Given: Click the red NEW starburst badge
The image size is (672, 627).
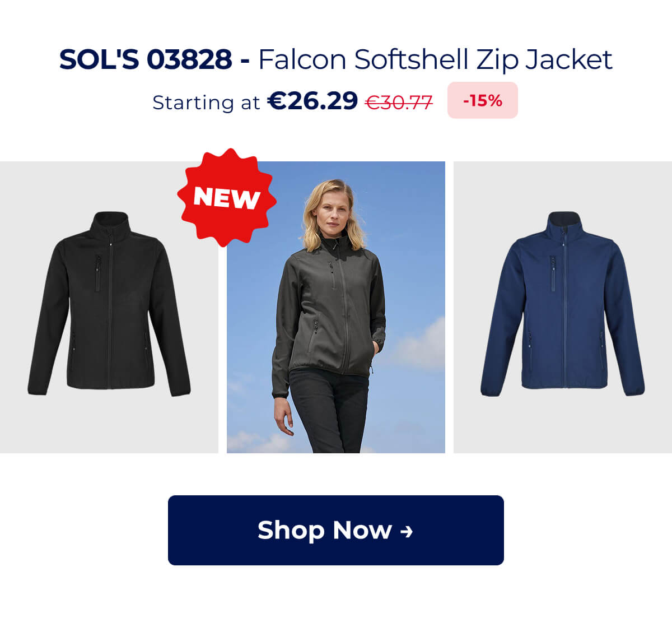Looking at the screenshot, I should pos(227,197).
